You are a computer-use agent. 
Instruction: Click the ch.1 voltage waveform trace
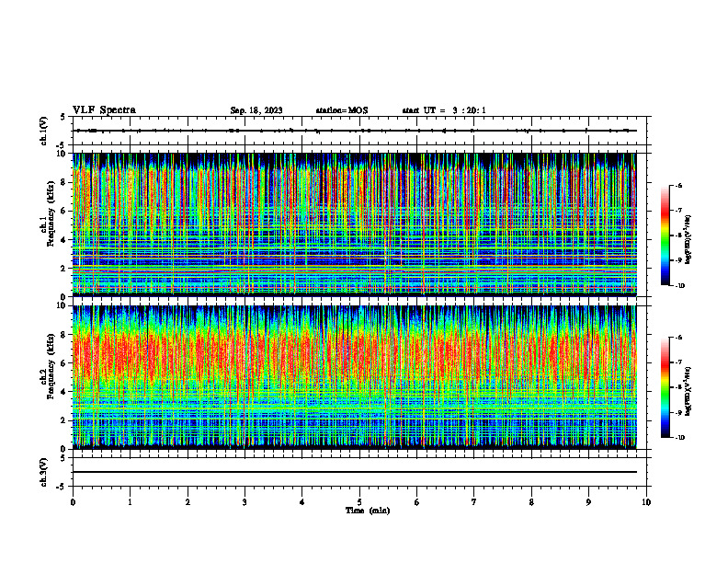355,131
